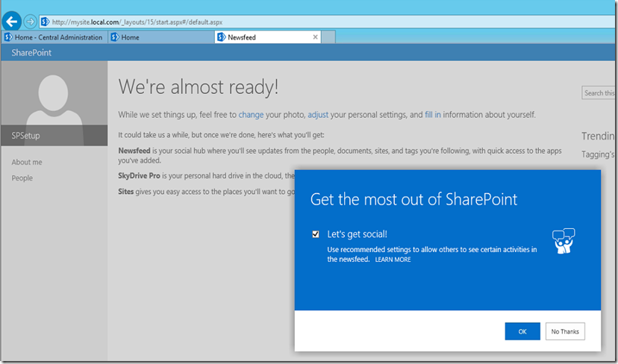The height and width of the screenshot is (364, 618).
Task: Click the Newsfeed bold word in description
Action: pyautogui.click(x=134, y=151)
